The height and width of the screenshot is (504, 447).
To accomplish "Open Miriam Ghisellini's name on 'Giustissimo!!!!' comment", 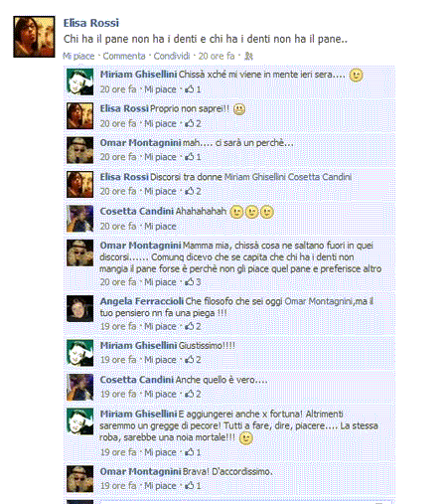I will click(138, 345).
